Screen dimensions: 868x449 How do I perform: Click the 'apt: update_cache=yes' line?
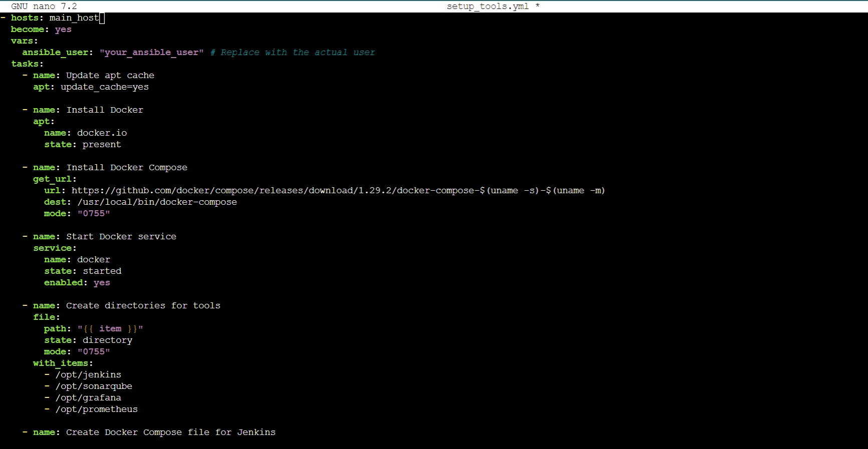click(x=91, y=87)
